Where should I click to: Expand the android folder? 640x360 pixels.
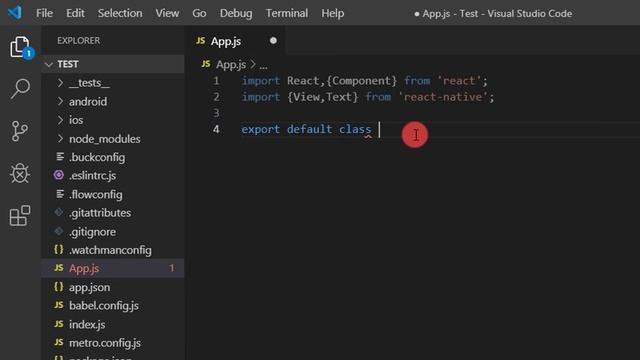coord(60,101)
